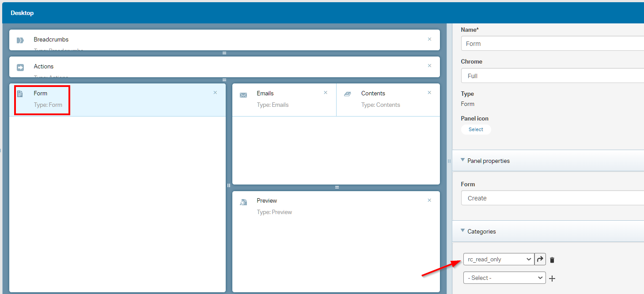Delete the rc_read_only category with trash icon
Image resolution: width=644 pixels, height=294 pixels.
552,260
